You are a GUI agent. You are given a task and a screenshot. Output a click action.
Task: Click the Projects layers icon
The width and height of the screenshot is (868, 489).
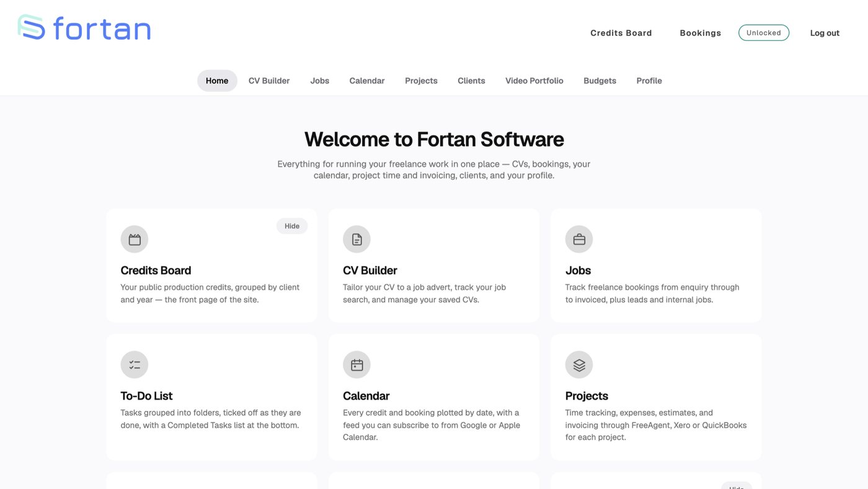(x=579, y=364)
